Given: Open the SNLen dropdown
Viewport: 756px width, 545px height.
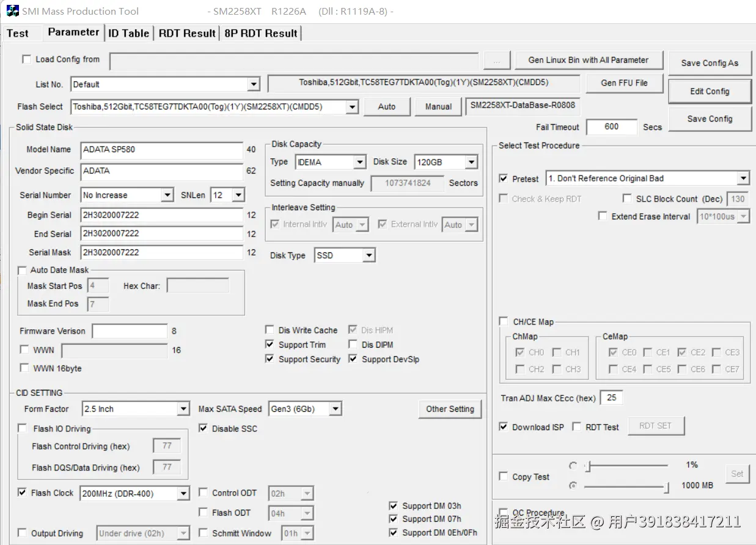Looking at the screenshot, I should [x=227, y=196].
